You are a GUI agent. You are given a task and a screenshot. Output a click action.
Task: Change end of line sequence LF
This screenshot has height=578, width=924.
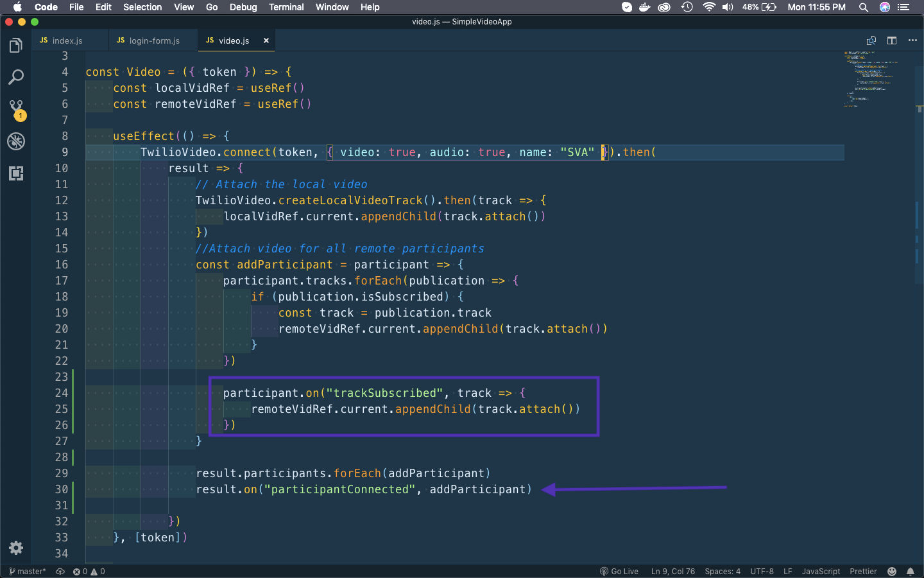(x=788, y=572)
